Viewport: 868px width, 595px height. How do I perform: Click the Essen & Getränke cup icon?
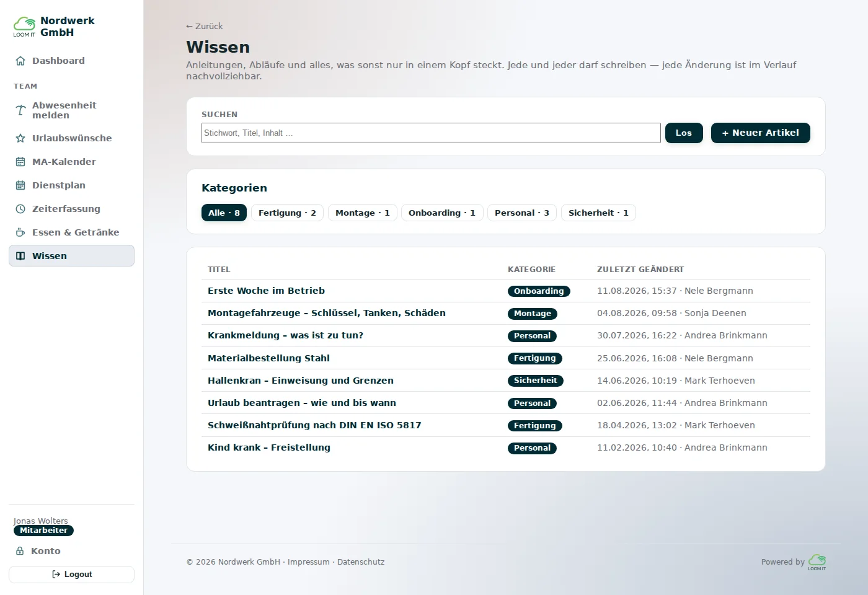click(x=20, y=232)
